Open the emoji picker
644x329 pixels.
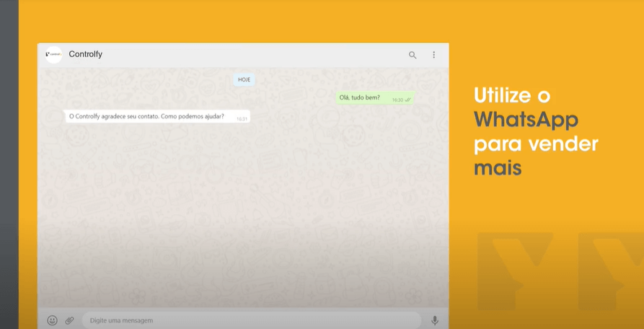(x=52, y=320)
